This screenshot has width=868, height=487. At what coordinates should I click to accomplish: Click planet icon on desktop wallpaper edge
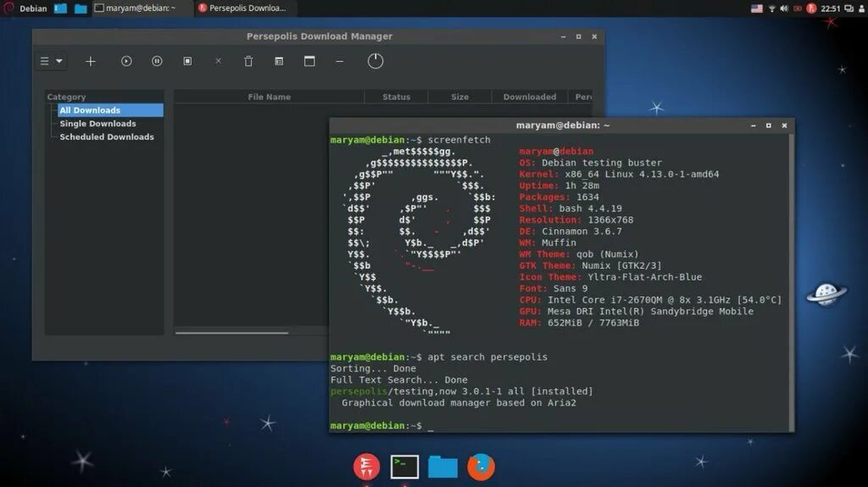[x=826, y=294]
